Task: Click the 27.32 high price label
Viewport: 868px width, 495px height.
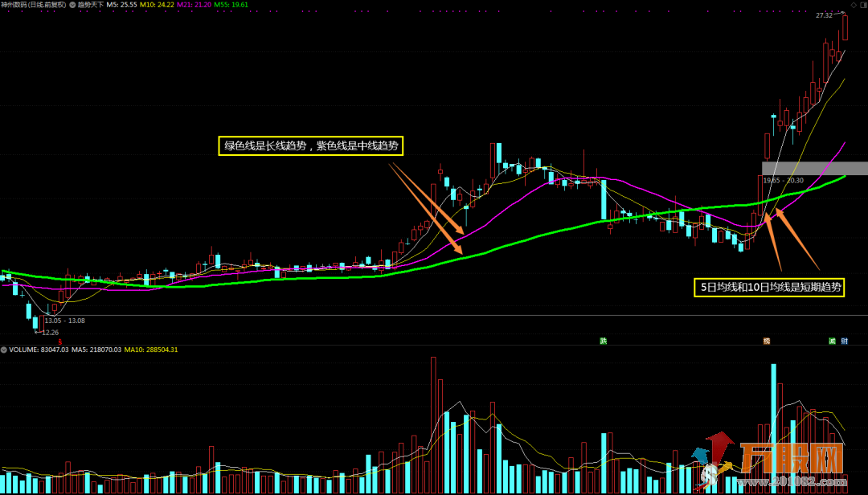Action: click(x=825, y=15)
